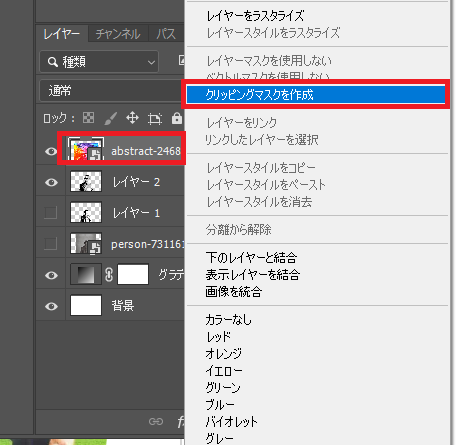This screenshot has height=445, width=456.
Task: Click the artboard nesting lock icon
Action: point(155,118)
